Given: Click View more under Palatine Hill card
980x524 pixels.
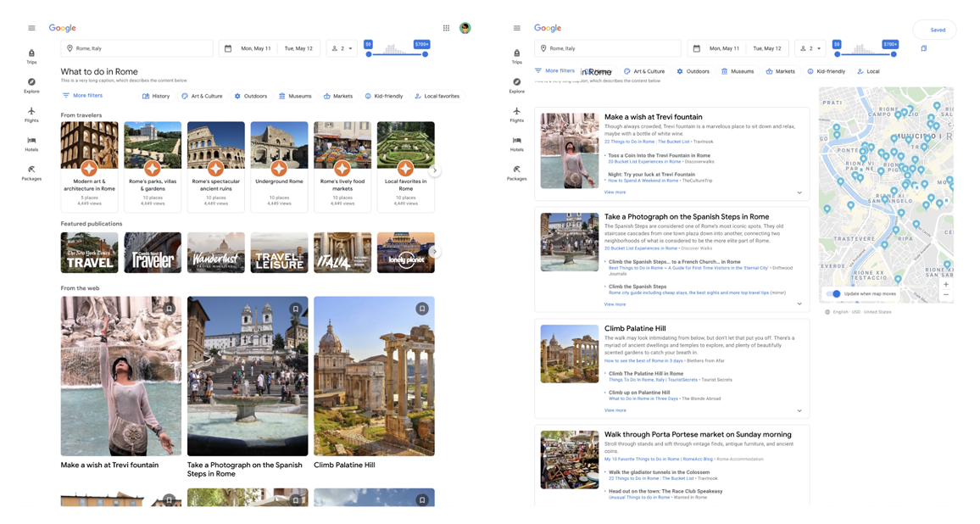Looking at the screenshot, I should [615, 410].
